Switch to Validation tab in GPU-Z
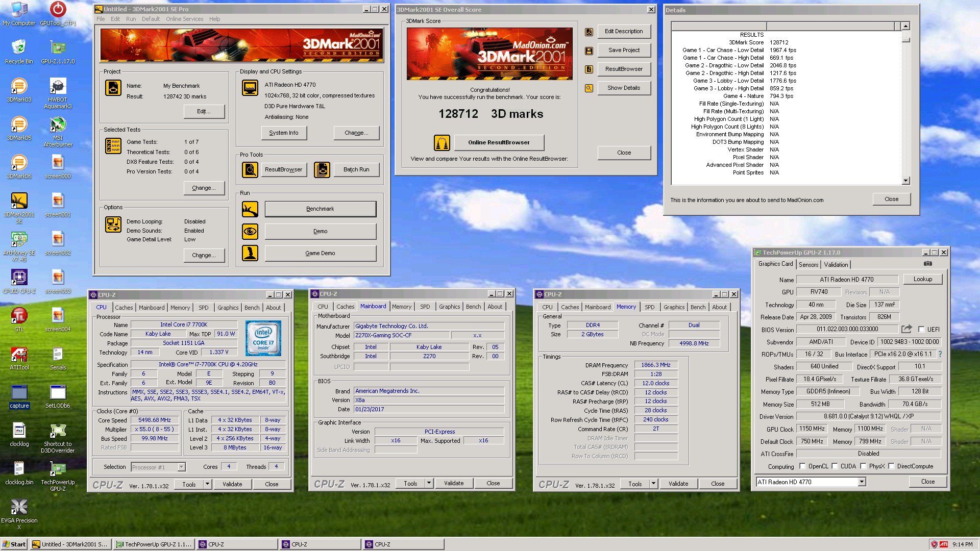980x551 pixels. click(x=836, y=264)
